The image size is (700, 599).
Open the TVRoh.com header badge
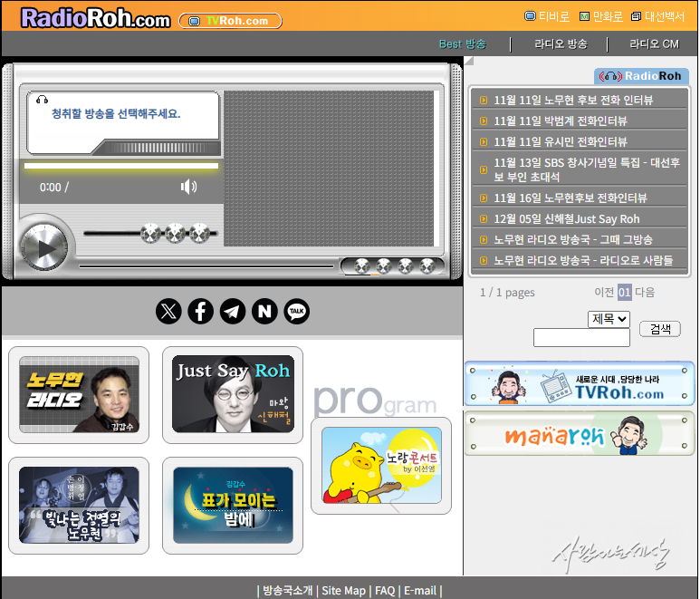(230, 21)
